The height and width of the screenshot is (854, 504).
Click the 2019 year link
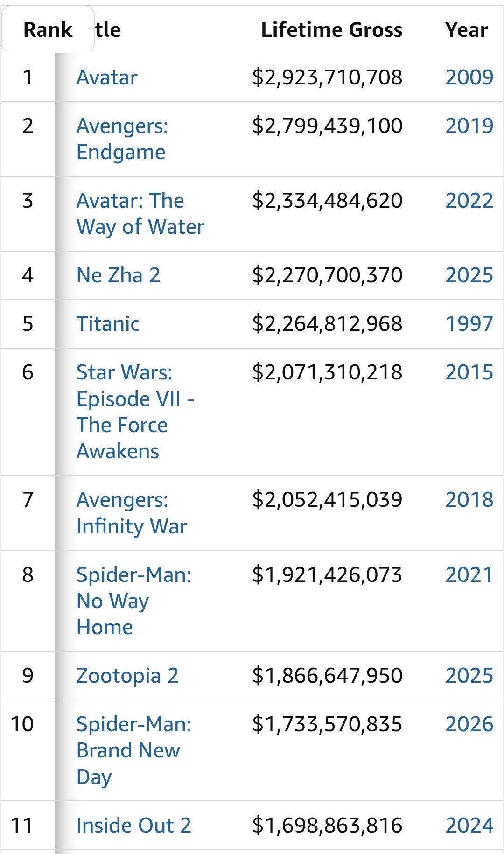[469, 126]
